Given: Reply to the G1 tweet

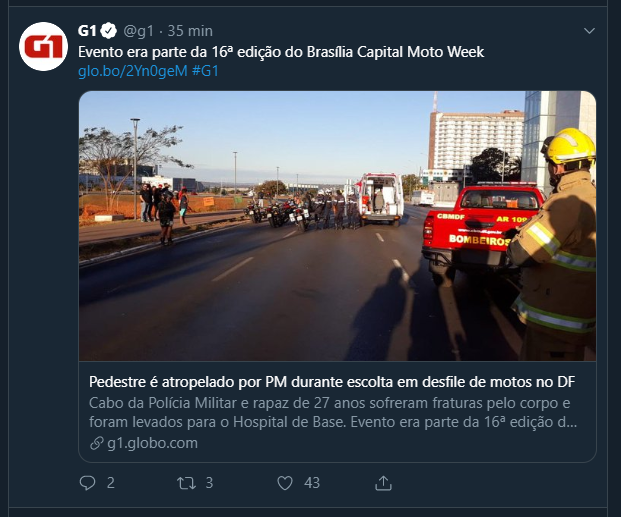Looking at the screenshot, I should pyautogui.click(x=88, y=483).
